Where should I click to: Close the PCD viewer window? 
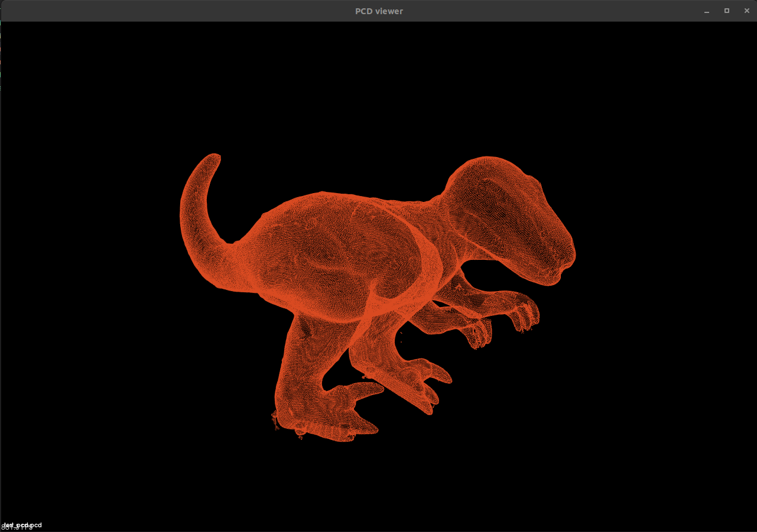point(746,11)
